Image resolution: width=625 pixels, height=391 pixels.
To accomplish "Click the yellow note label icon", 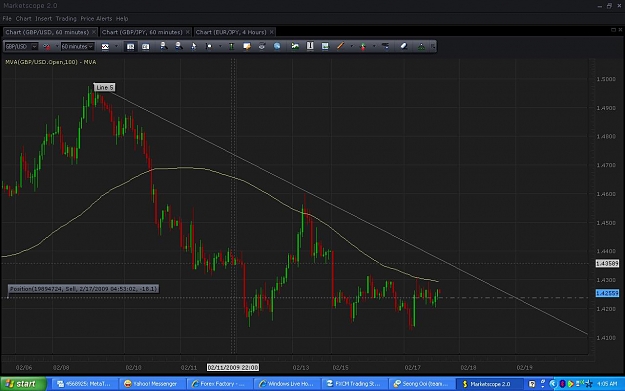I will pyautogui.click(x=247, y=46).
